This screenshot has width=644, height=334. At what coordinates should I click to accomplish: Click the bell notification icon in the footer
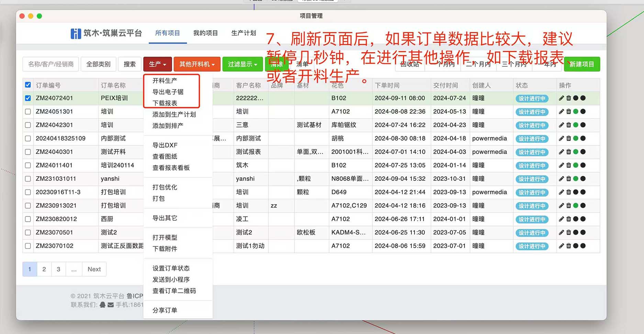tap(102, 305)
